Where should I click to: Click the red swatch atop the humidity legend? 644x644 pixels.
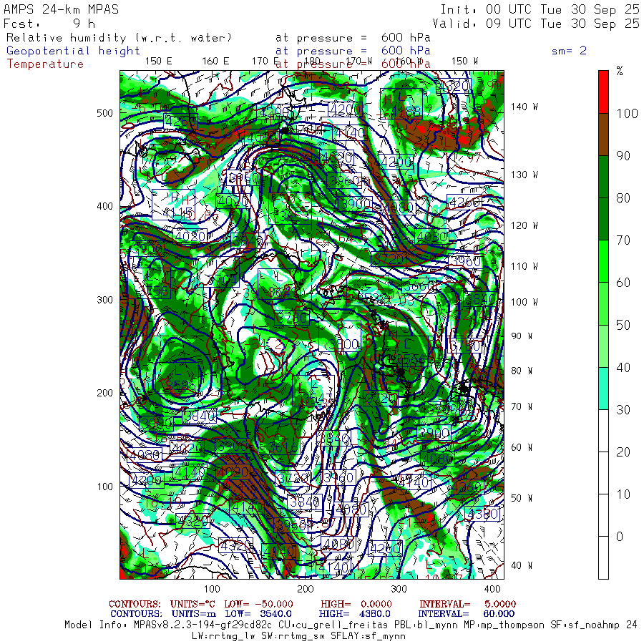point(603,92)
